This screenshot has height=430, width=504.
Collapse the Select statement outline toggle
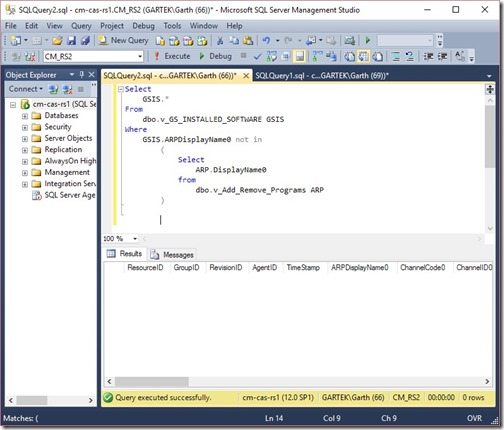click(x=121, y=89)
